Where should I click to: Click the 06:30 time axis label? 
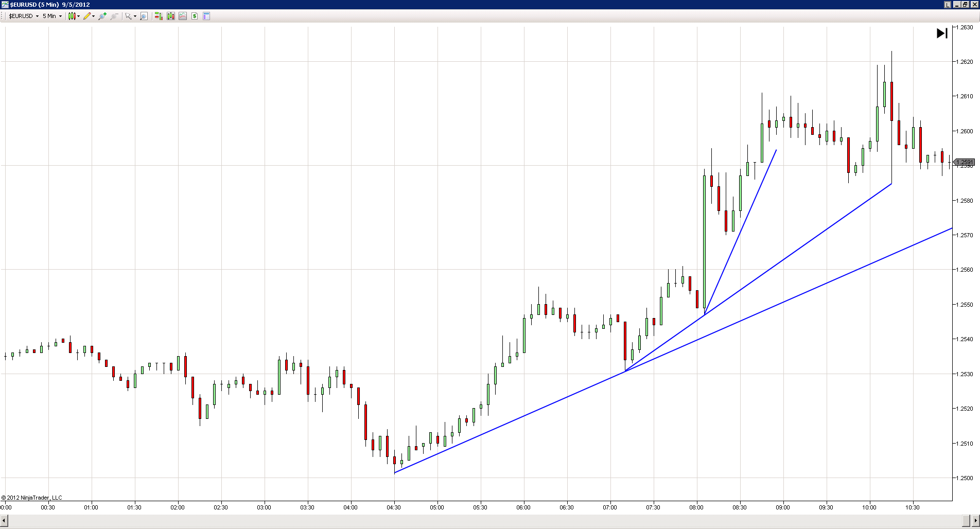[567, 507]
